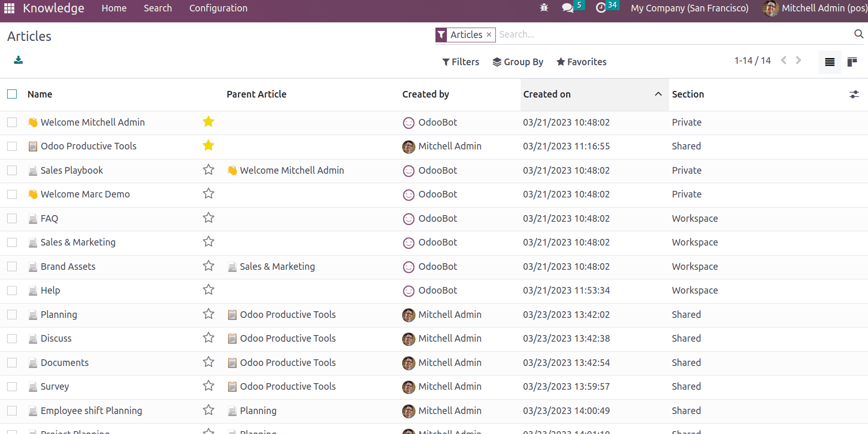Image resolution: width=868 pixels, height=434 pixels.
Task: Check the Sales & Marketing row
Action: click(12, 242)
